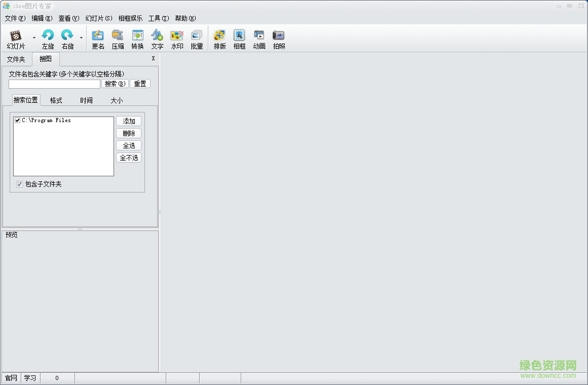This screenshot has height=385, width=588.
Task: Click inside the keyword input field
Action: pyautogui.click(x=54, y=84)
